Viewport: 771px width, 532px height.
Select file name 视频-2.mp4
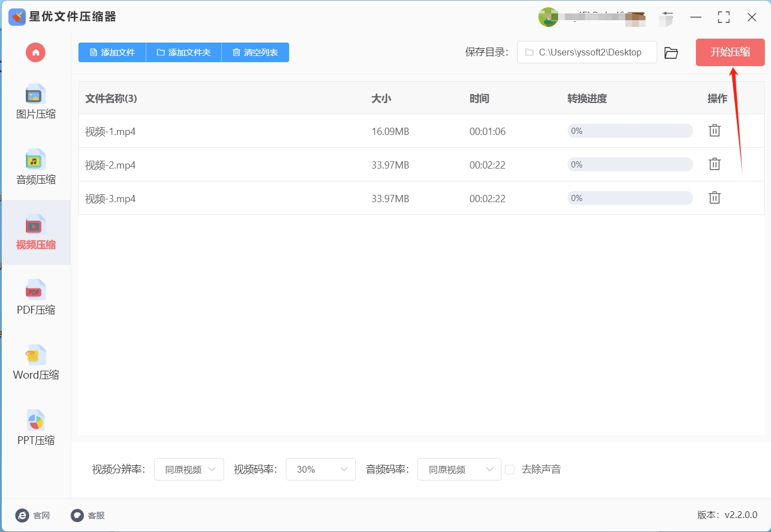point(110,165)
